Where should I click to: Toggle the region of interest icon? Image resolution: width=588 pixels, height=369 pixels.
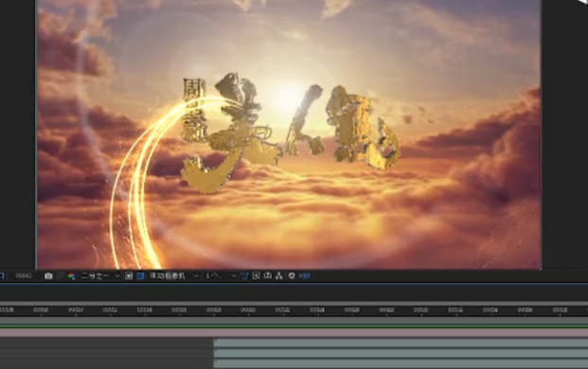tap(129, 276)
